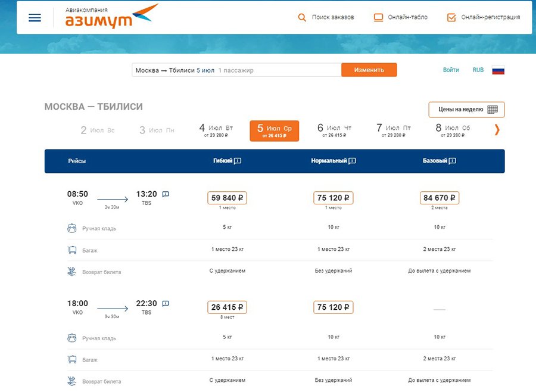This screenshot has width=536, height=392.
Task: Open the Russian flag language selector
Action: (498, 70)
